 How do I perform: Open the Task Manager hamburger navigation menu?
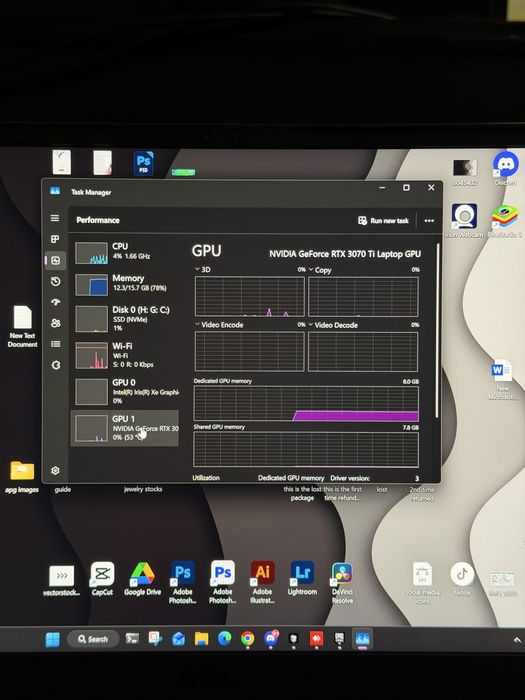(x=55, y=218)
